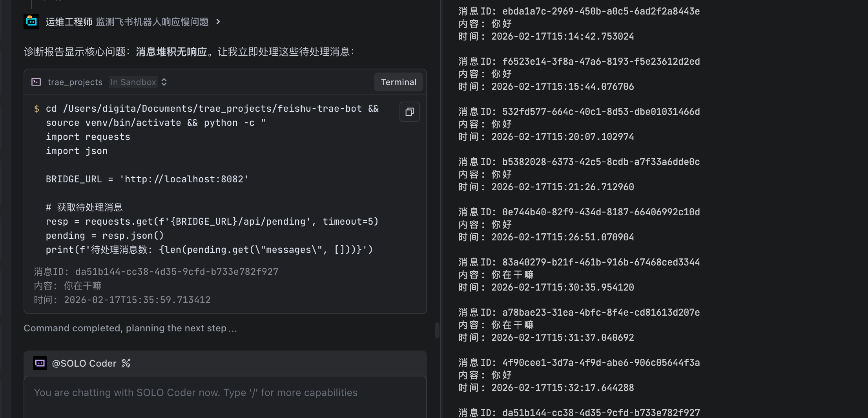Screen dimensions: 868x418
Task: Click the 监测飞书机器人响应慢问题 task title
Action: pos(152,22)
